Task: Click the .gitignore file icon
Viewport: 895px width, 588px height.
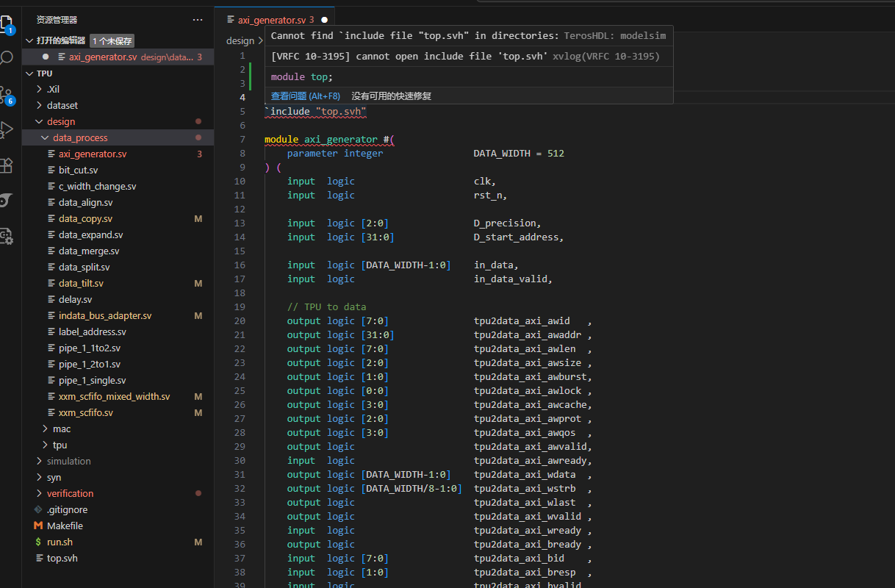Action: coord(38,509)
